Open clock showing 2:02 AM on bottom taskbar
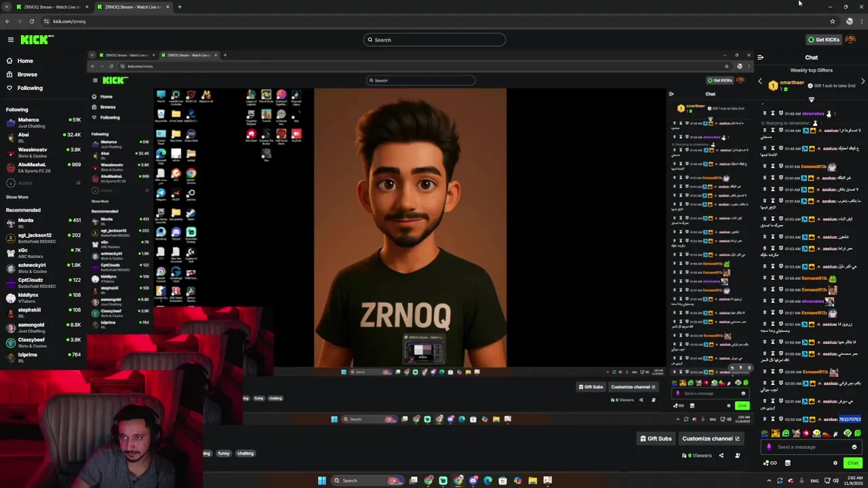 tap(854, 481)
